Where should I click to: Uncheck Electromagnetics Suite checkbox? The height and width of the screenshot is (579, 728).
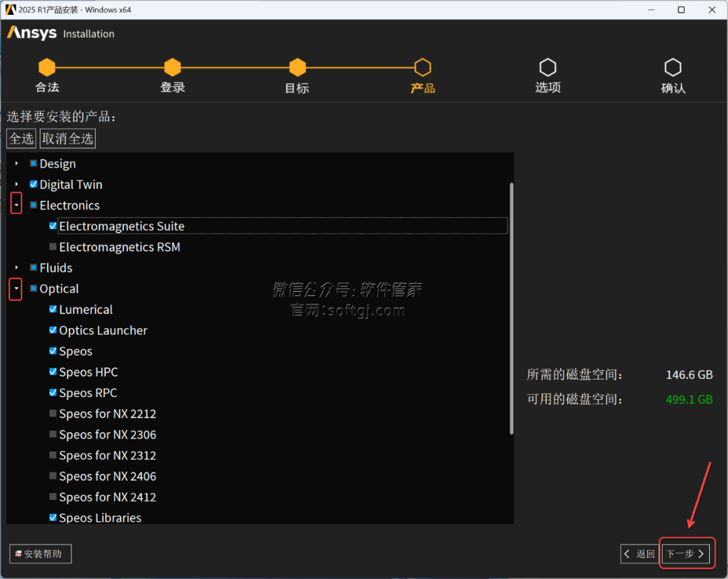pyautogui.click(x=53, y=226)
